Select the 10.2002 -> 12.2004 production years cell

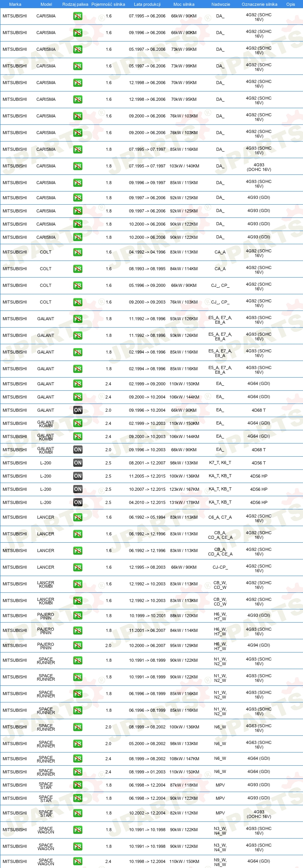147,813
